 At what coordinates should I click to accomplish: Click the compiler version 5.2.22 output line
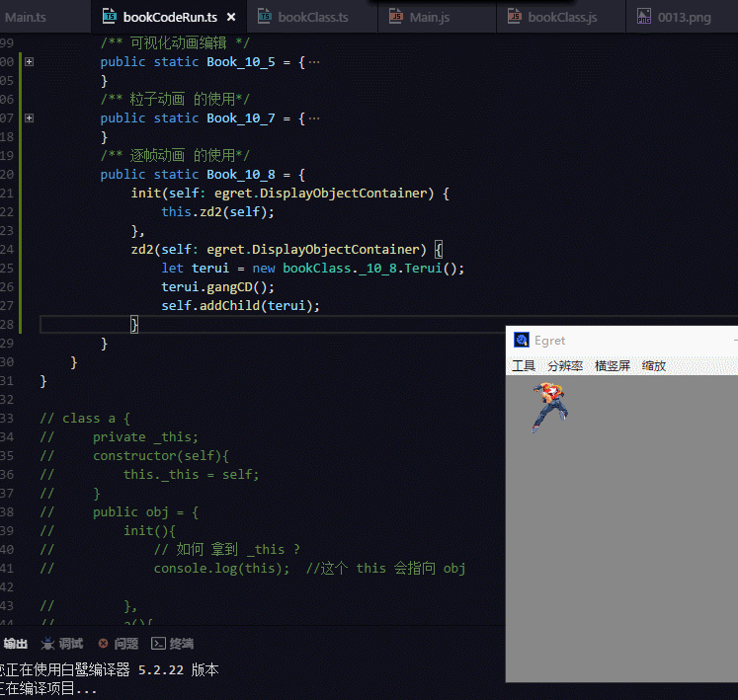(110, 670)
